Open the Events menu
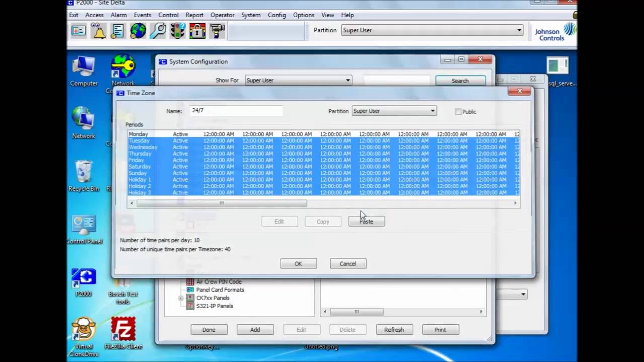The width and height of the screenshot is (644, 362). (142, 15)
